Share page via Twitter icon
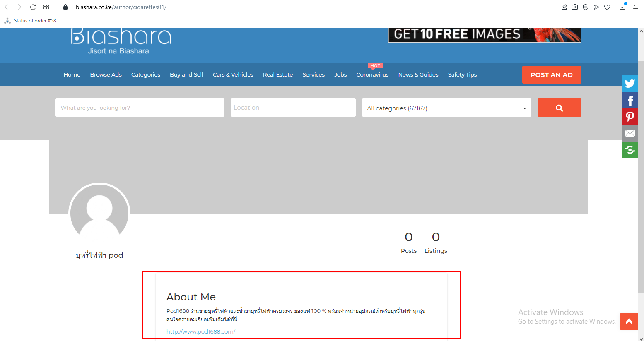 pos(630,84)
